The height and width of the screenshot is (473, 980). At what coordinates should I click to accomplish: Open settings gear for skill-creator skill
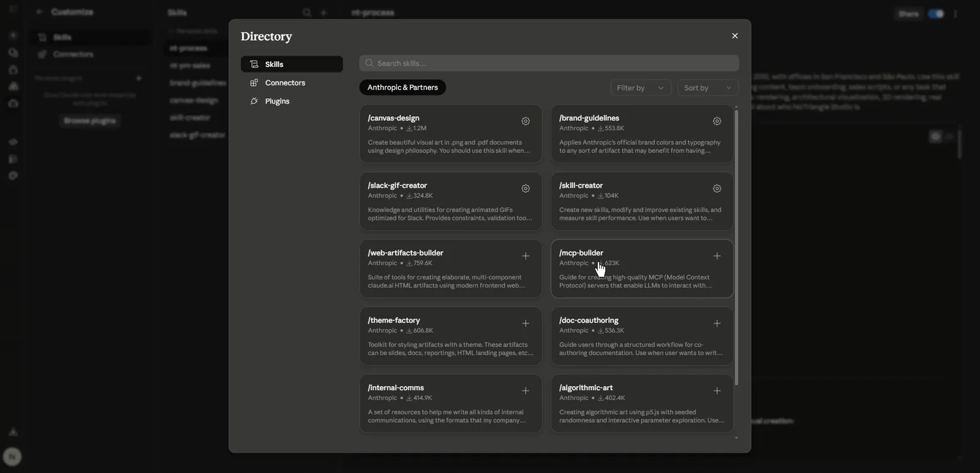[717, 189]
